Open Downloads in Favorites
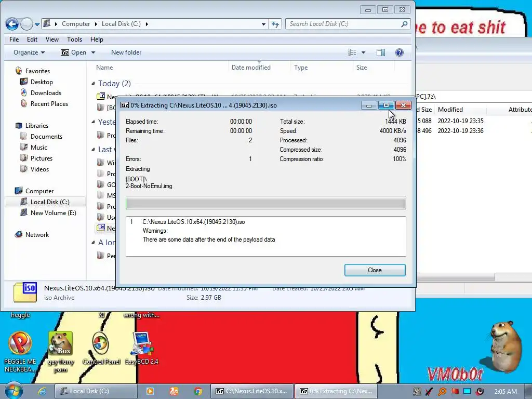This screenshot has width=532, height=399. coord(46,92)
